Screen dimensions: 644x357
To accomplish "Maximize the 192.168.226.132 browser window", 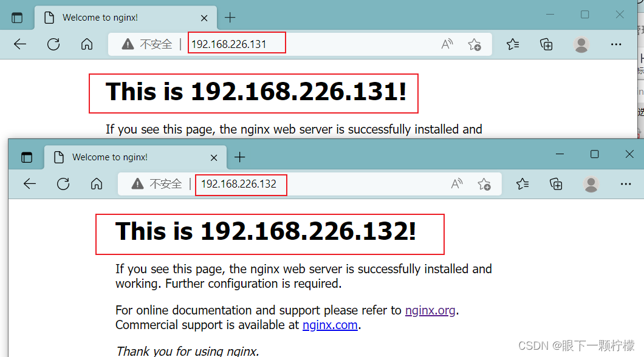I will tap(594, 154).
